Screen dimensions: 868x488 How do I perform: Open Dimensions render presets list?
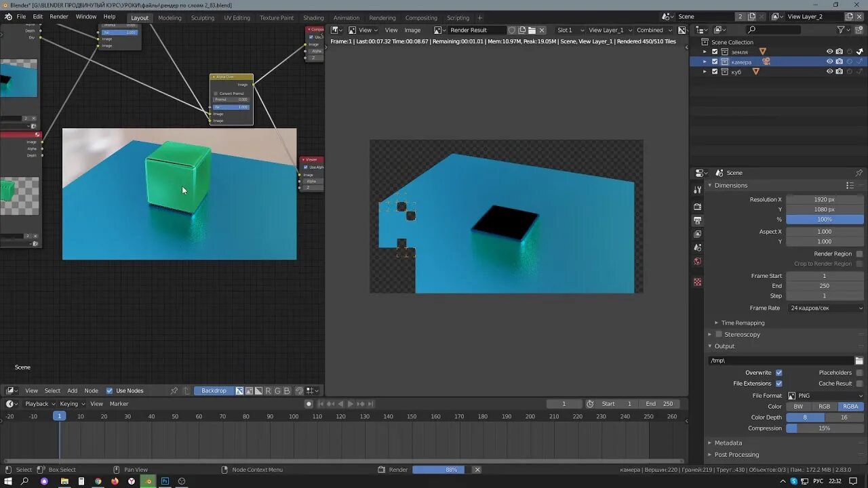tap(850, 185)
